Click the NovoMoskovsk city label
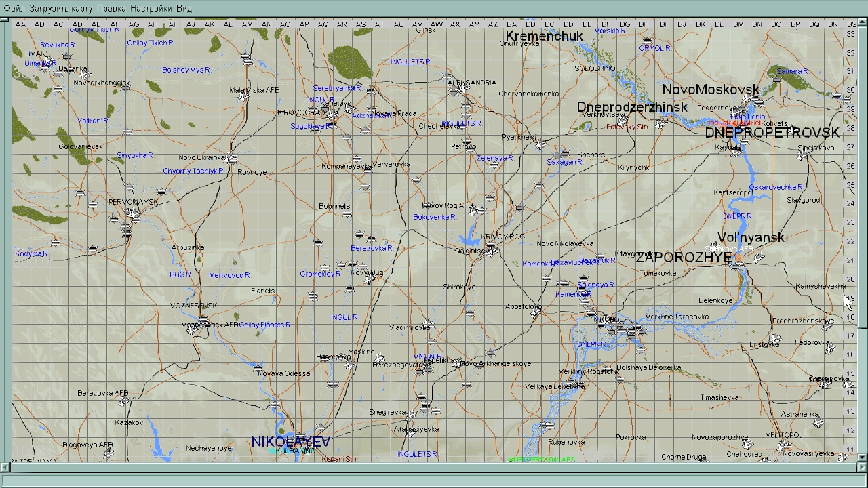This screenshot has width=868, height=488. point(711,89)
